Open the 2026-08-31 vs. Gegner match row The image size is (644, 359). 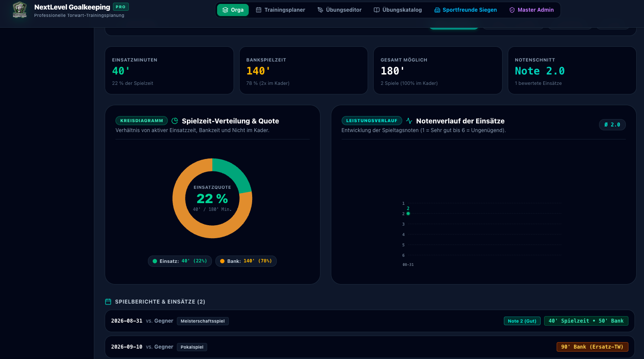[x=370, y=321]
